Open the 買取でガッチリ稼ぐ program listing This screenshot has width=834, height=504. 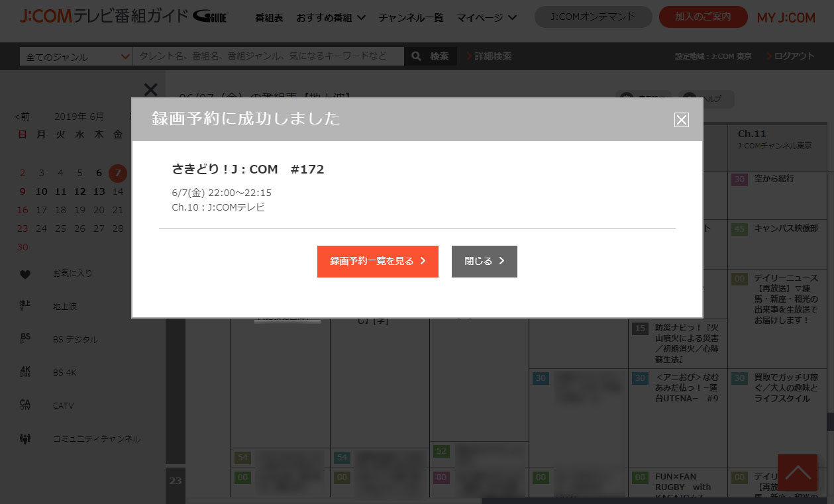pos(786,388)
